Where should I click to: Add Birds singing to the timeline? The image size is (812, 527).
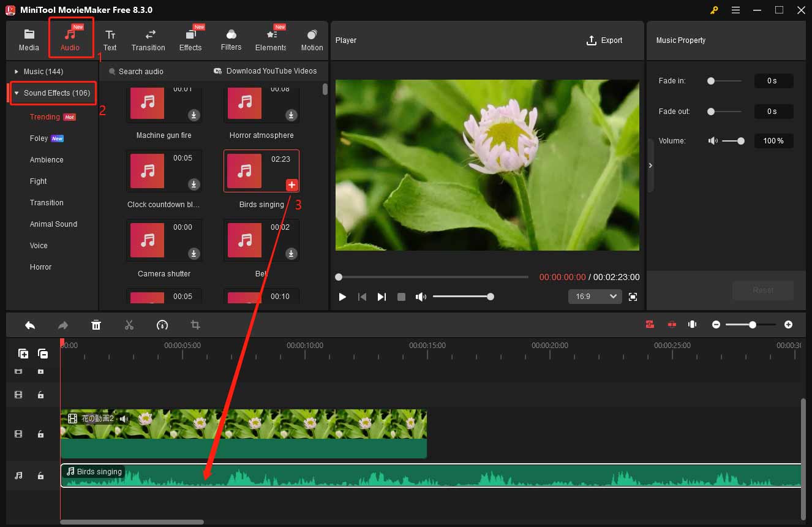click(x=291, y=184)
